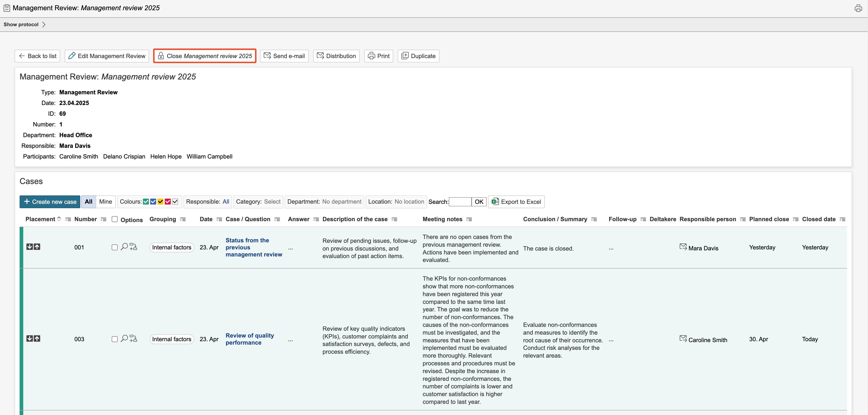This screenshot has width=868, height=415.
Task: Click Number column filter icon
Action: (103, 219)
